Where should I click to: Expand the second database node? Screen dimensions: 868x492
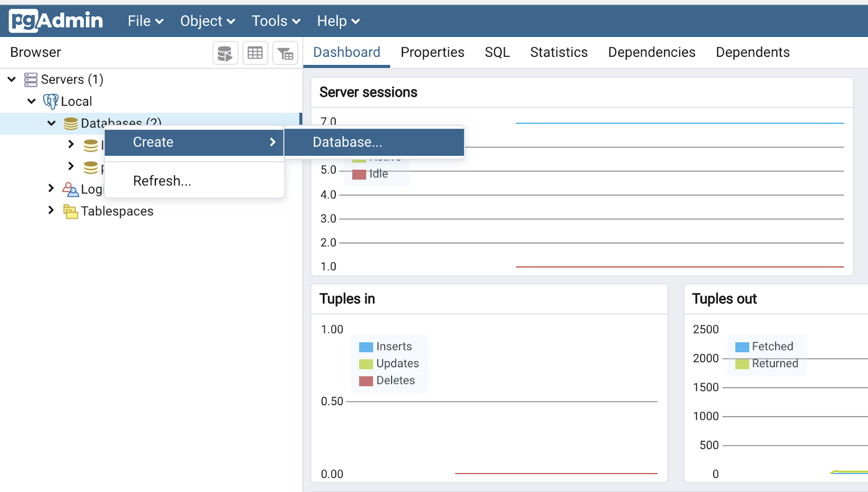point(71,165)
